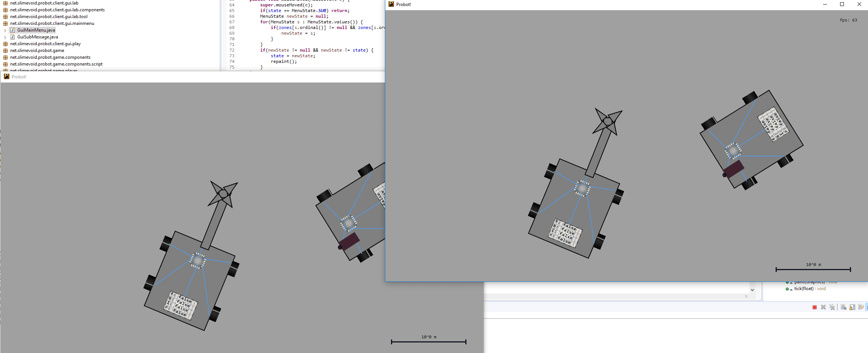The height and width of the screenshot is (353, 868).
Task: Click star-shaped arm tip in back window
Action: (223, 194)
